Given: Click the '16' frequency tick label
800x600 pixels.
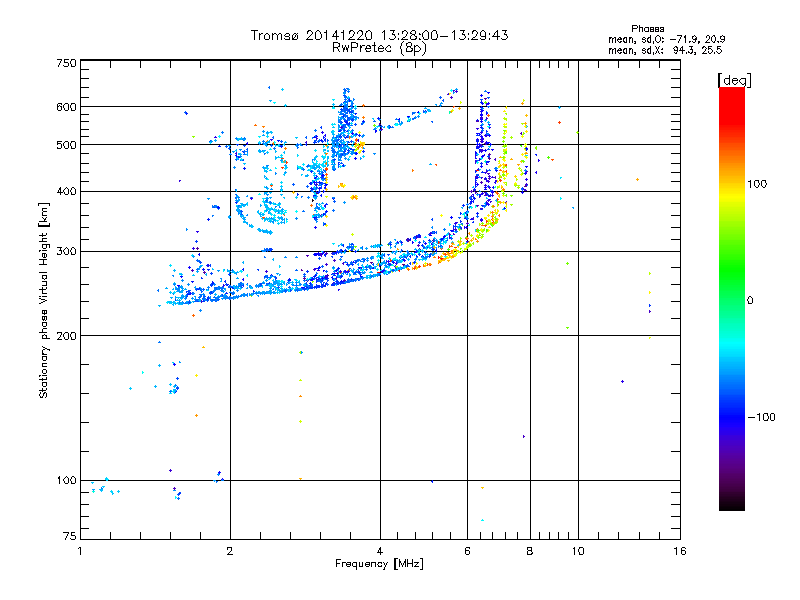Looking at the screenshot, I should [680, 551].
